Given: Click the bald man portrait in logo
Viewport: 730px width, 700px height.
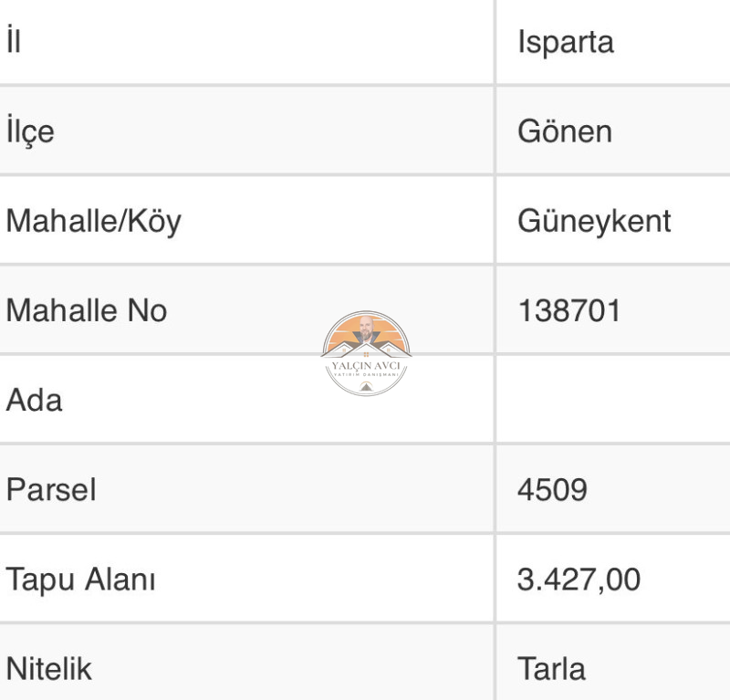Looking at the screenshot, I should coord(366,329).
